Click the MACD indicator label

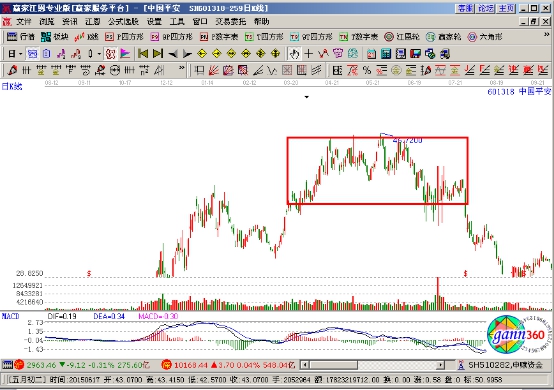(x=10, y=316)
